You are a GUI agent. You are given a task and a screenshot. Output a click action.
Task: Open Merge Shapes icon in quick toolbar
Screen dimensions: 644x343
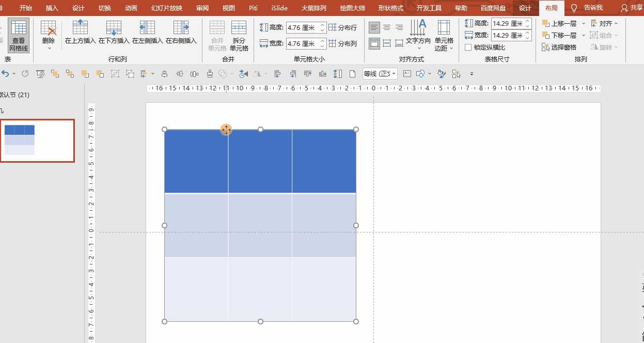click(x=223, y=74)
